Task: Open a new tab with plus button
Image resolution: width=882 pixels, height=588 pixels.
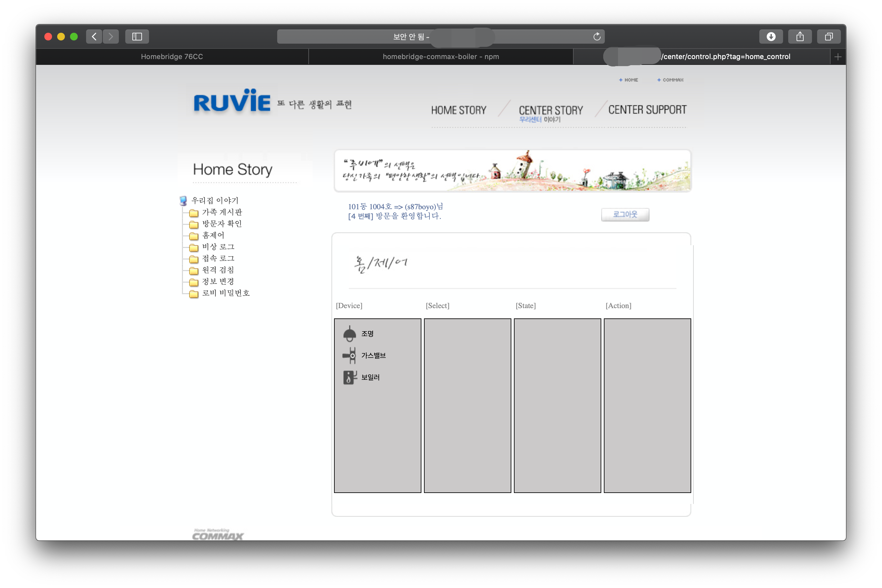Action: pyautogui.click(x=838, y=56)
